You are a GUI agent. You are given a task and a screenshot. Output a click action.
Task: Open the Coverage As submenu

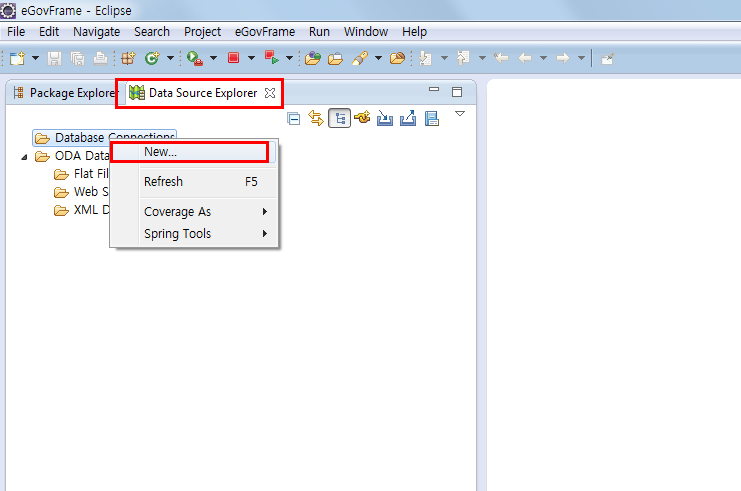point(194,211)
